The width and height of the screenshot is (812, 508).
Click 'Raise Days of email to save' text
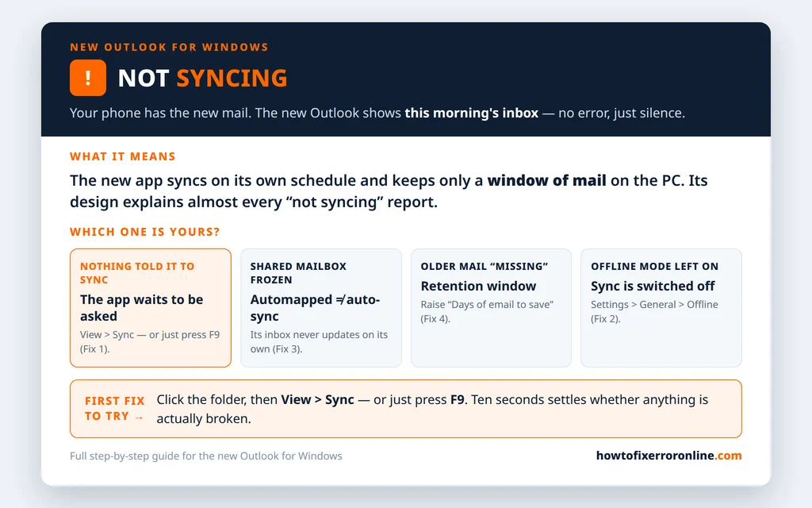(x=487, y=311)
